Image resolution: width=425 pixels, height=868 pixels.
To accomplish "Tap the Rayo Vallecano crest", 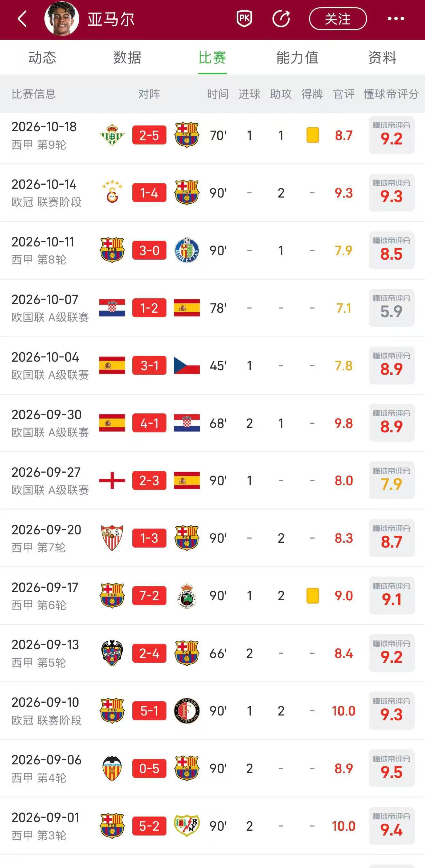I will [x=187, y=826].
